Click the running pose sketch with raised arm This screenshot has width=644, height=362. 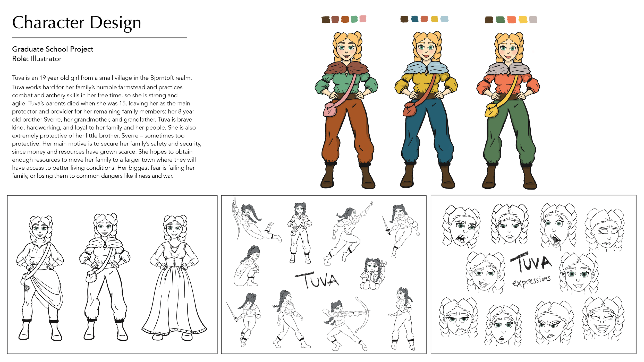coord(348,233)
